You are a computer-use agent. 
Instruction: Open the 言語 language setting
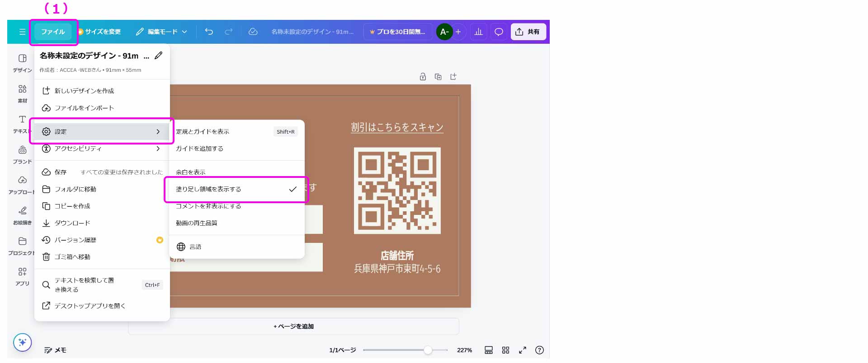[236, 247]
